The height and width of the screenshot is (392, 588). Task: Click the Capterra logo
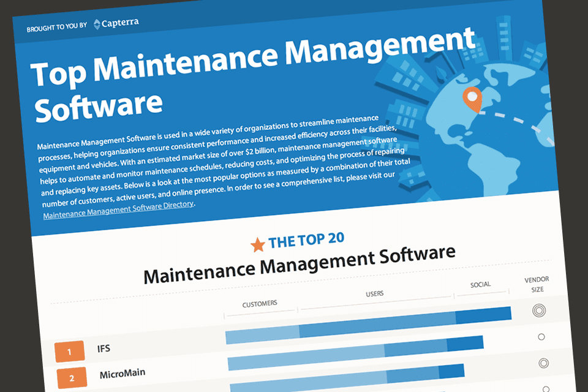click(116, 23)
